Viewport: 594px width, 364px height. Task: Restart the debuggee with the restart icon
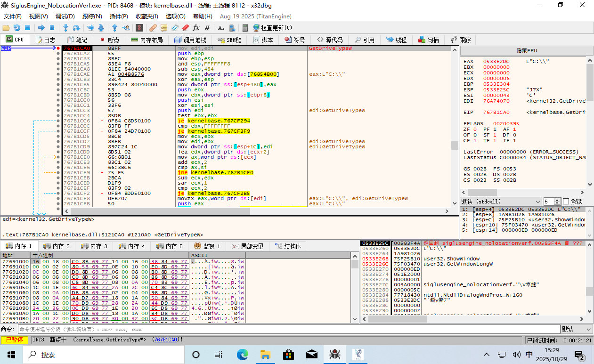pyautogui.click(x=16, y=28)
